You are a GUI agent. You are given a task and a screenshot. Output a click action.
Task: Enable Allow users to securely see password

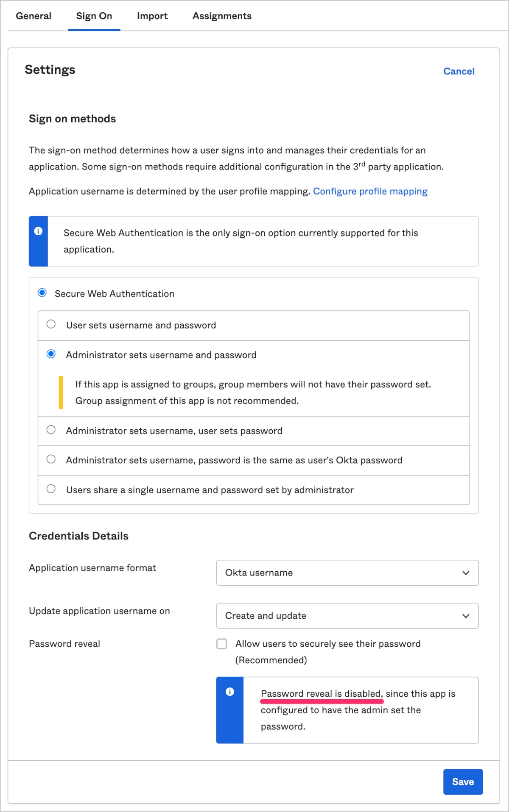[x=222, y=644]
